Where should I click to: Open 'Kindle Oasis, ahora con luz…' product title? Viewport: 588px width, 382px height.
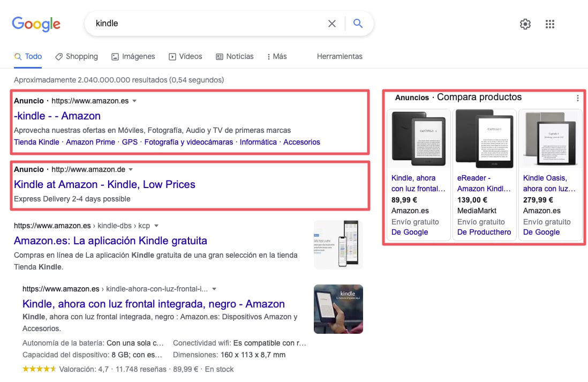coord(549,183)
